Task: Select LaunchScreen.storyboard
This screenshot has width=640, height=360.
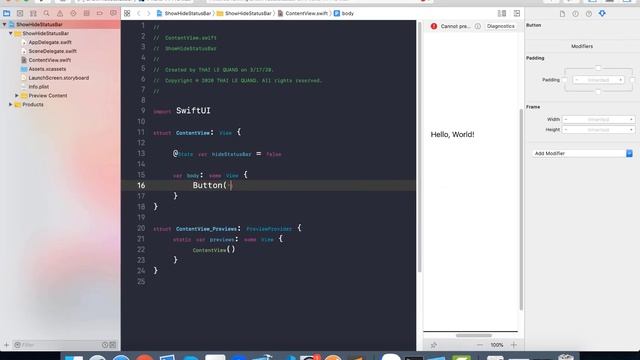Action: pos(58,78)
